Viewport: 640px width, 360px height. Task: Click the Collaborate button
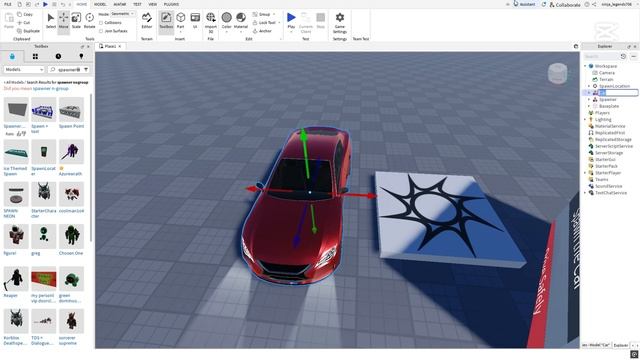click(x=565, y=4)
